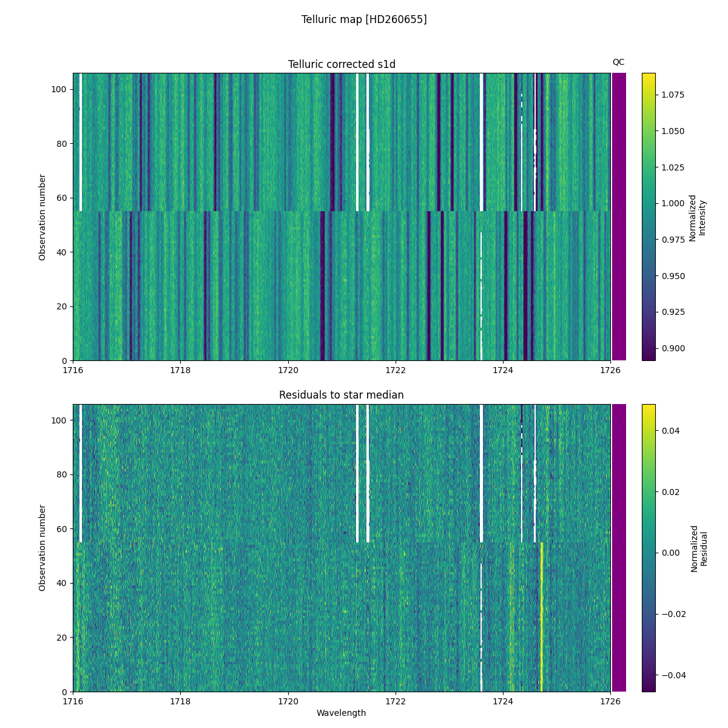Screen dimensions: 728x728
Task: Click the Normalized Residual colorbar
Action: [649, 548]
